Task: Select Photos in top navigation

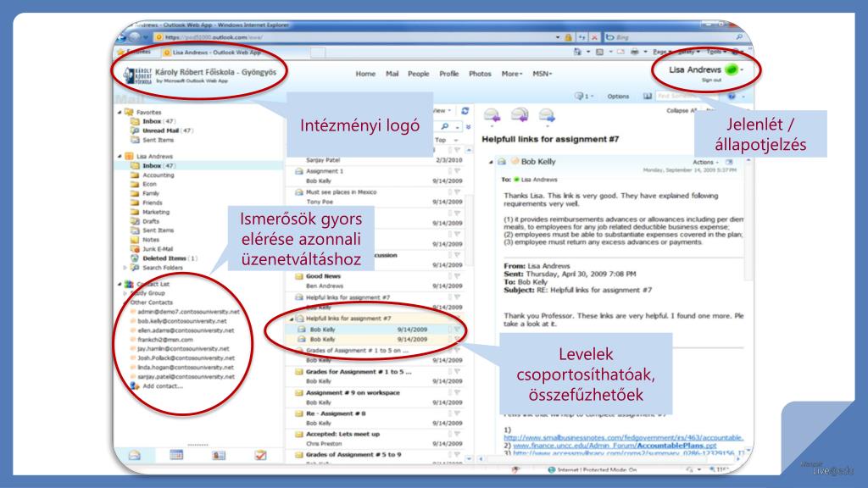Action: click(x=480, y=74)
